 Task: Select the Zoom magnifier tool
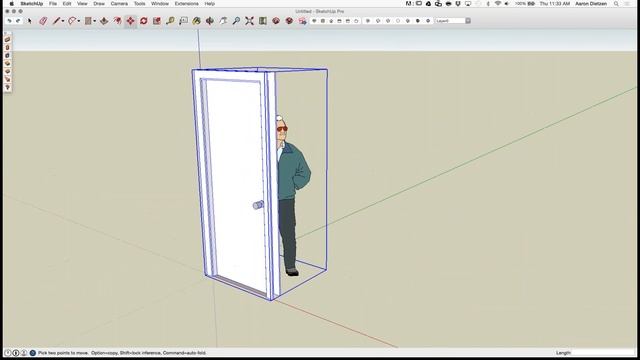tap(236, 21)
